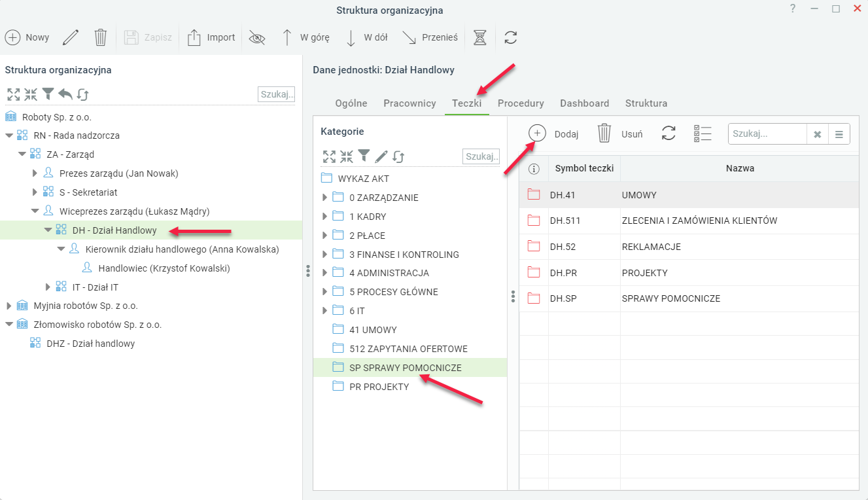The image size is (868, 500).
Task: Open the Pracownicy tab
Action: click(x=409, y=103)
